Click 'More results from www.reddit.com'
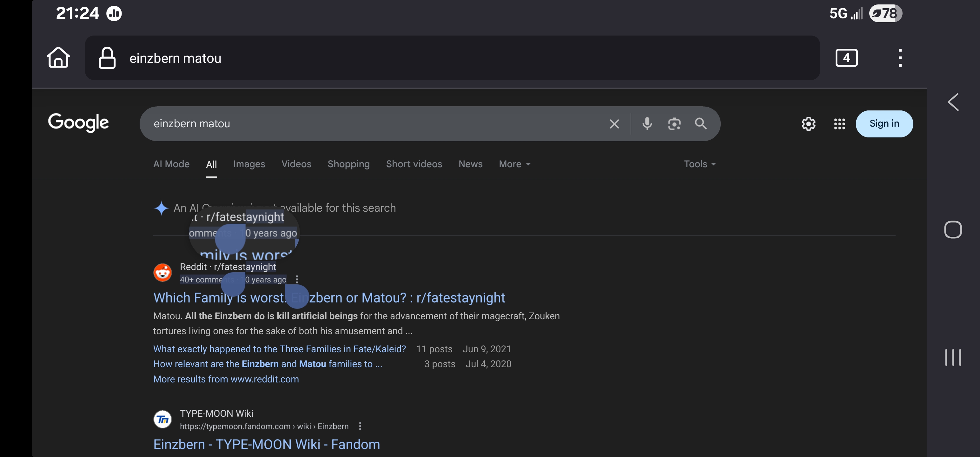This screenshot has height=457, width=980. 226,379
